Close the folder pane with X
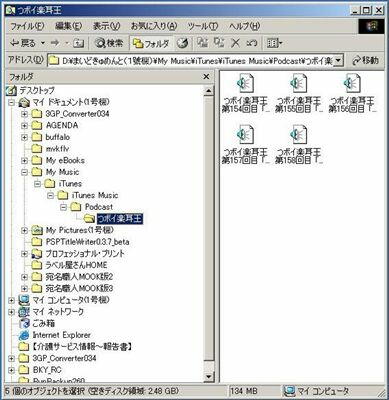 [x=206, y=77]
